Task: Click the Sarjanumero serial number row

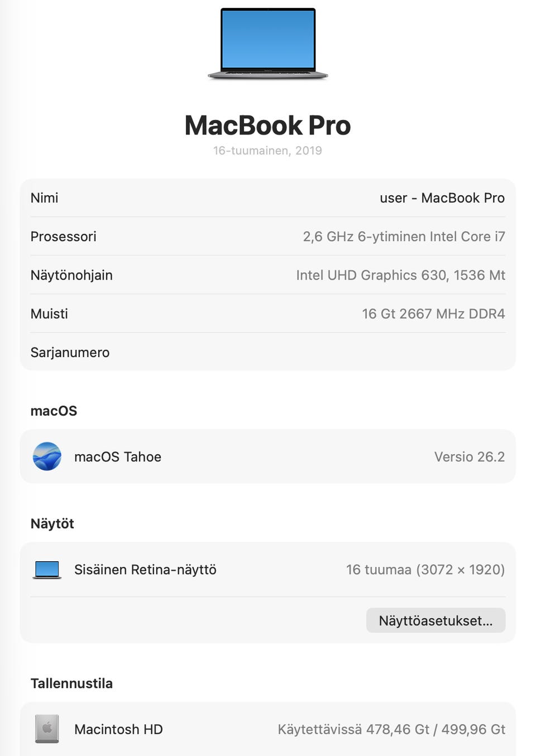Action: point(268,352)
